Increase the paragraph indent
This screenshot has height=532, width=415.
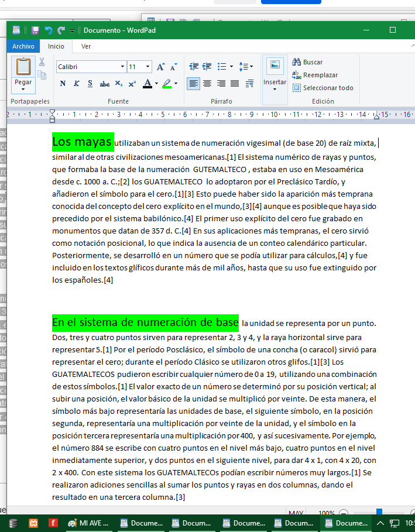(x=207, y=67)
